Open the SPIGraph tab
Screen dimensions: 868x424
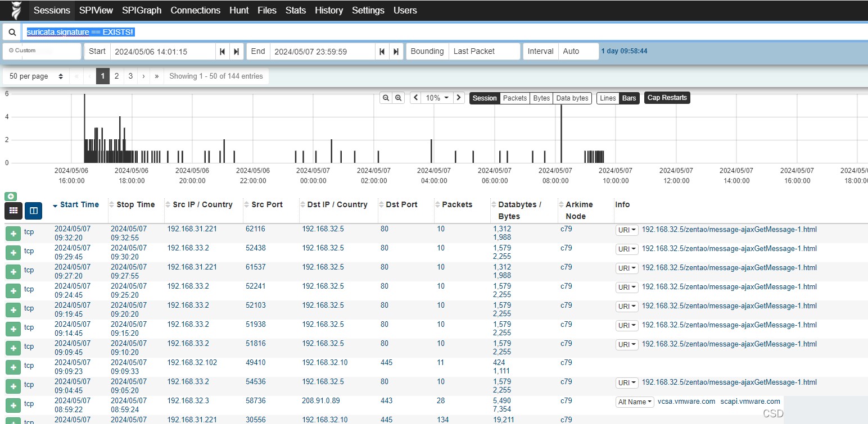(x=142, y=10)
